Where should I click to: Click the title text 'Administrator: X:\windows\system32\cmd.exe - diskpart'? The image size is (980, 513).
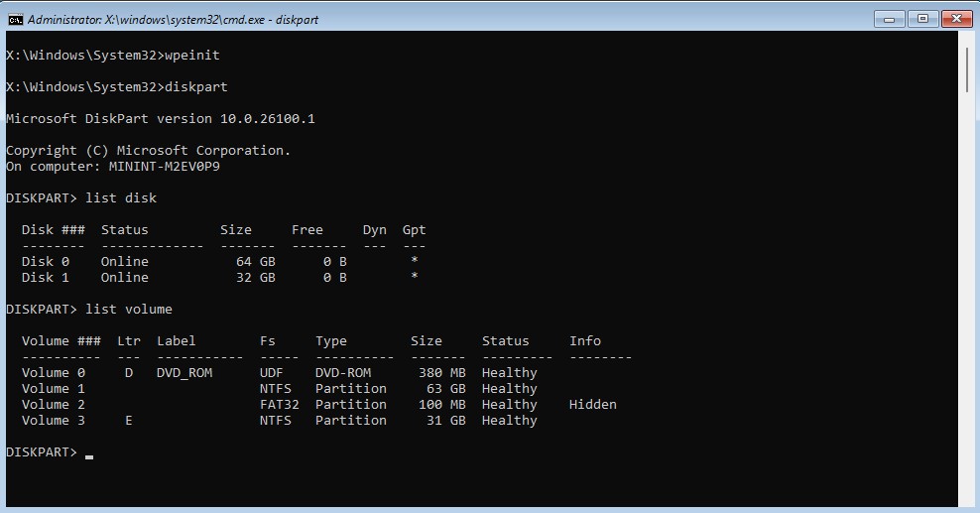coord(174,20)
